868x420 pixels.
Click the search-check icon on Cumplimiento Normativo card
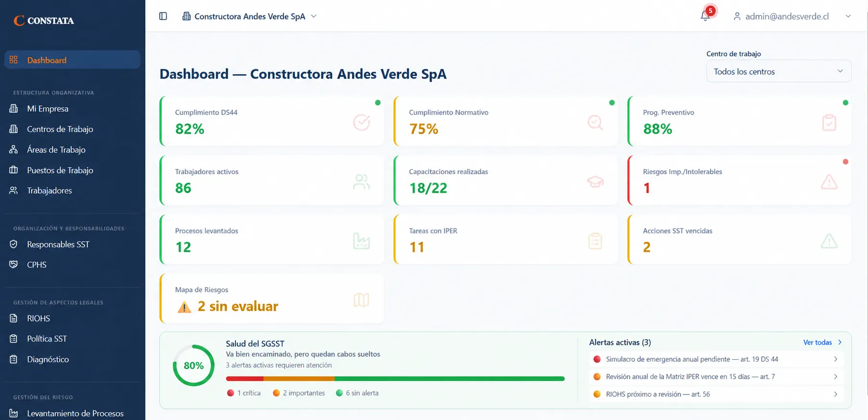click(595, 122)
